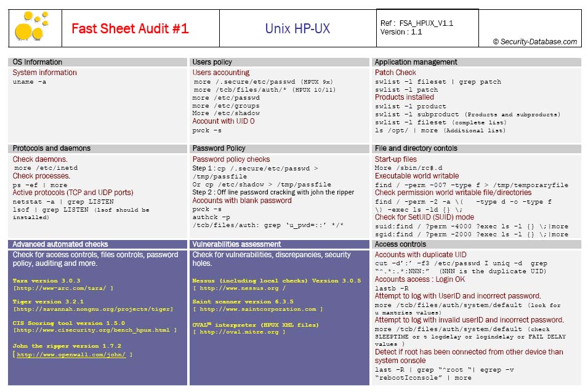Screen dimensions: 588x392
Task: Select the Application management section header
Action: click(x=477, y=62)
